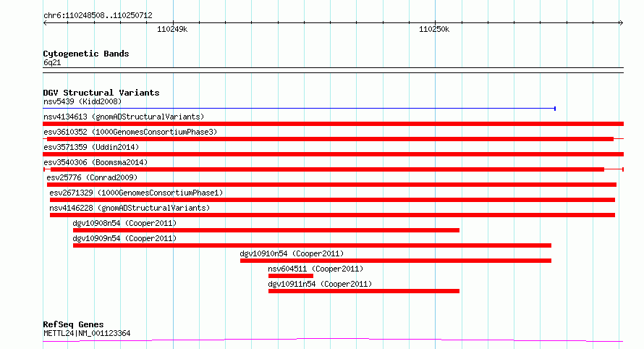Screen dimensions: 644x349
Task: Select the esv3571359 red bar
Action: [333, 154]
